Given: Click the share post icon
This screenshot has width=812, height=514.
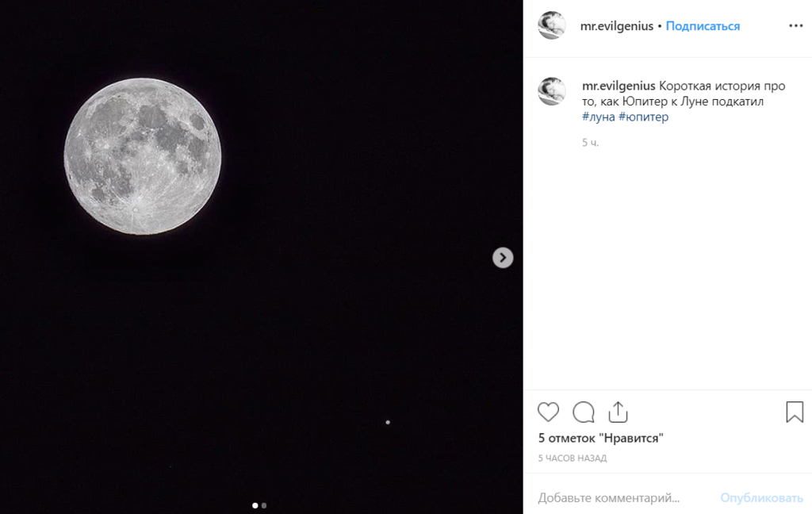Looking at the screenshot, I should click(618, 412).
